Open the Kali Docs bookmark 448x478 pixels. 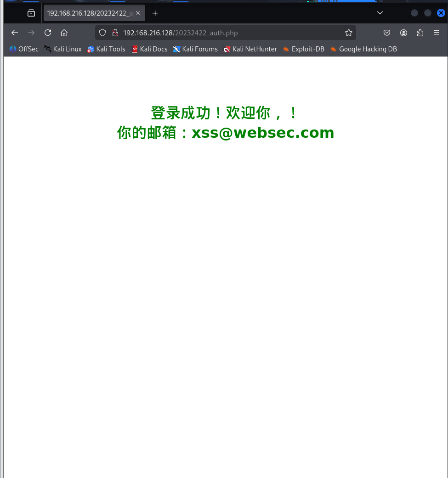149,49
